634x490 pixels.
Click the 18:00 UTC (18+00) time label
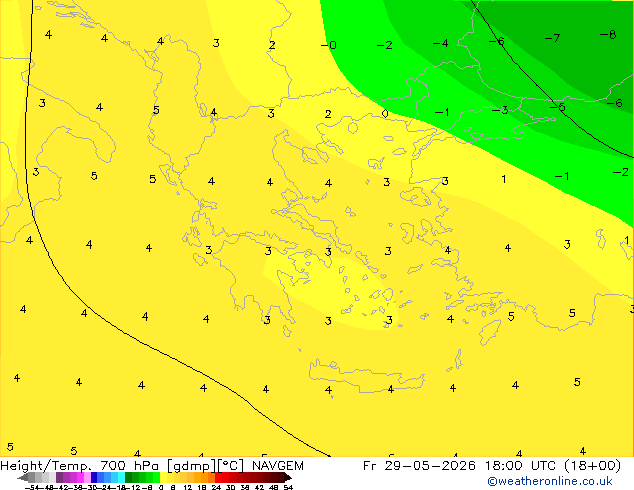click(x=552, y=466)
